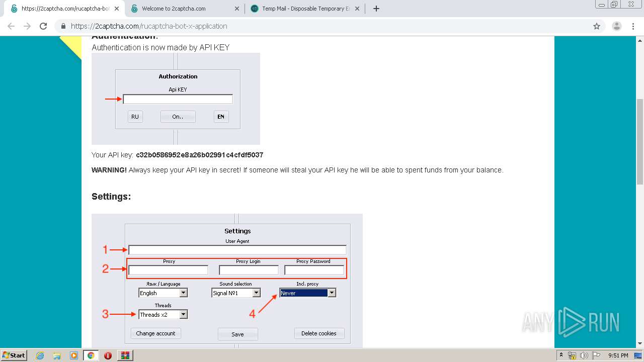Open a new browser tab
Screen dimensions: 644x362
coord(376,9)
